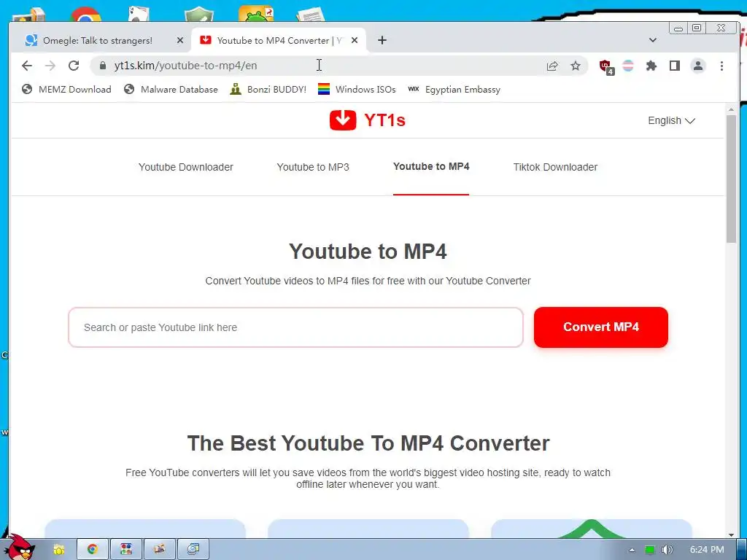Click the YT1s red download logo
The height and width of the screenshot is (560, 747).
[x=343, y=120]
